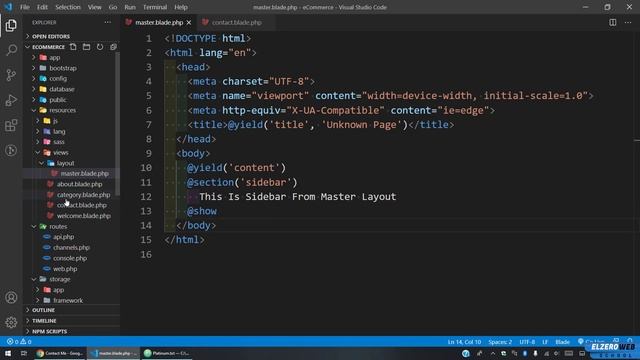
Task: Collapse all folders in Explorer
Action: coord(113,47)
